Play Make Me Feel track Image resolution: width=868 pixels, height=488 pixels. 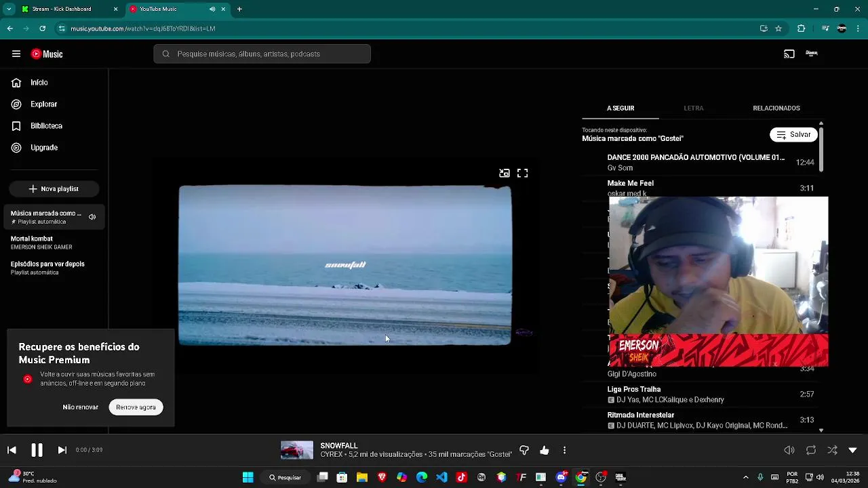698,188
